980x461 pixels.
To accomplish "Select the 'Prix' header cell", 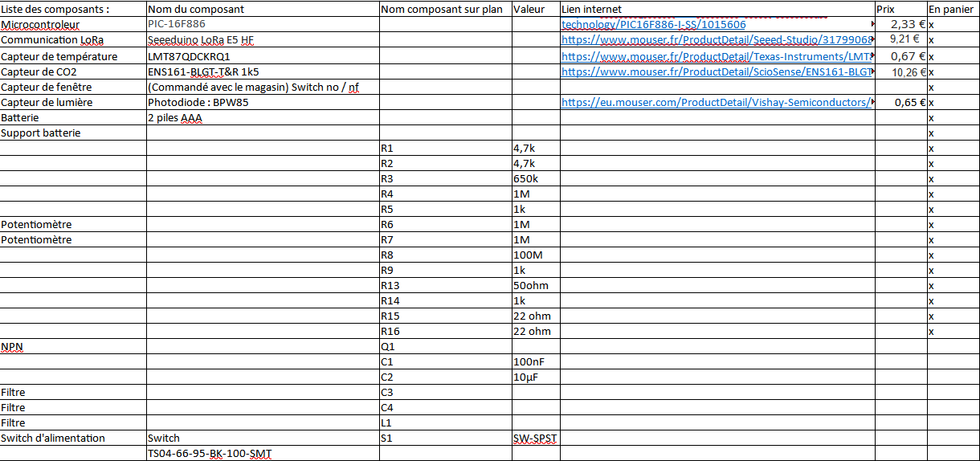I will pos(900,9).
